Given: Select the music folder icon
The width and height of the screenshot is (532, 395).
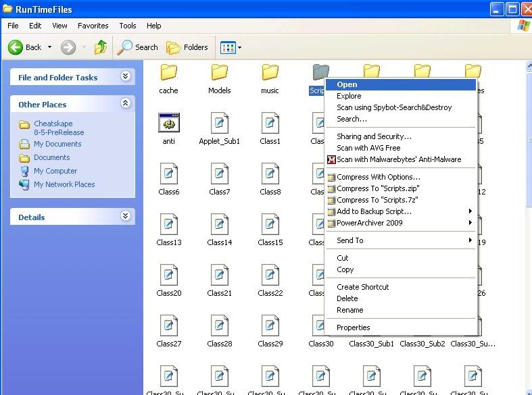Looking at the screenshot, I should pyautogui.click(x=270, y=72).
